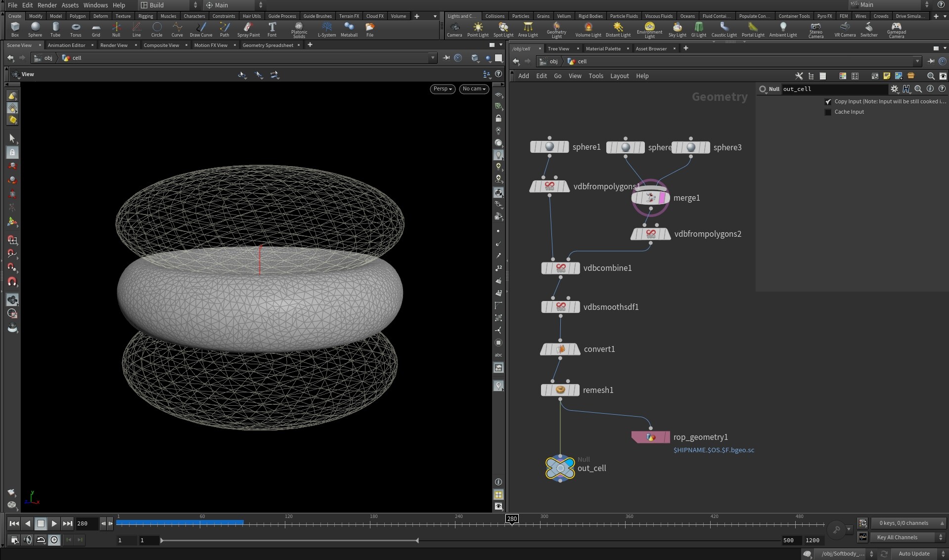Click the Sky Light shelf icon

click(x=677, y=29)
